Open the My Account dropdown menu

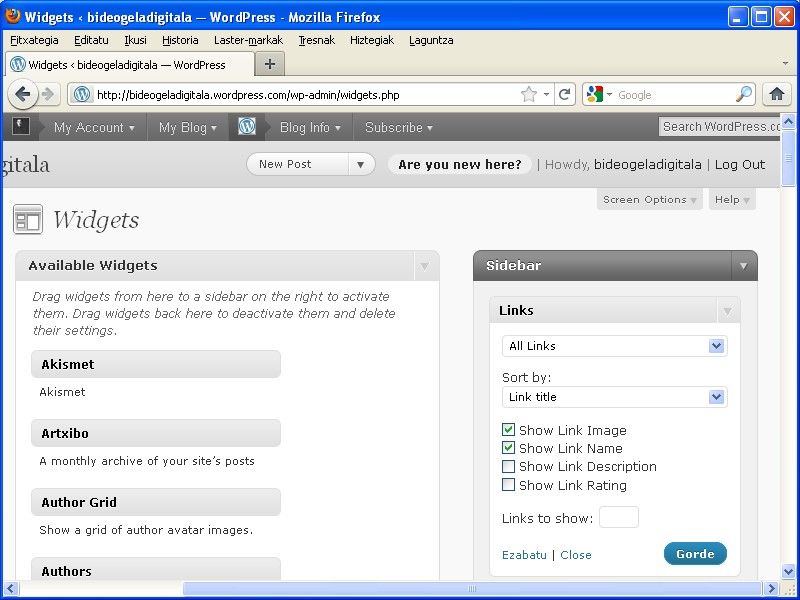pyautogui.click(x=94, y=127)
